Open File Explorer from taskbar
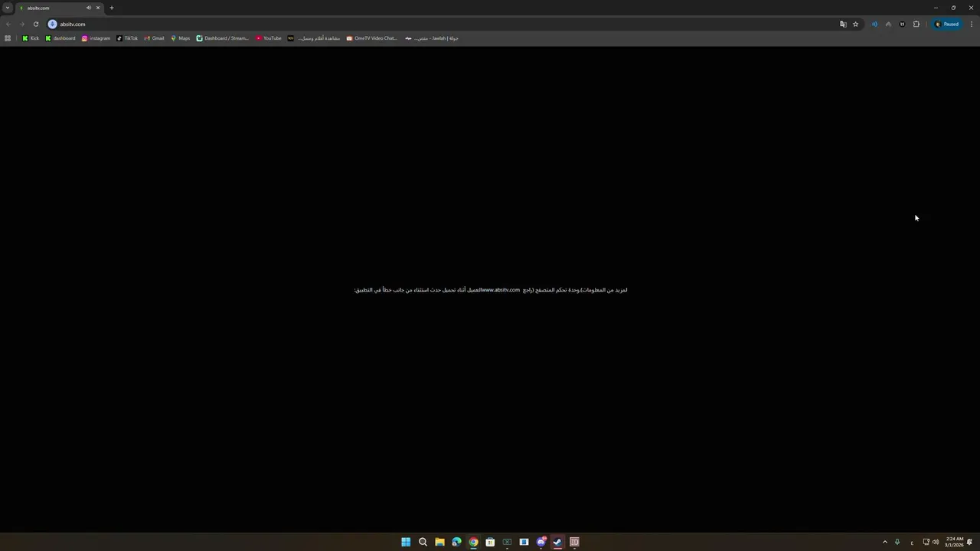 (439, 542)
